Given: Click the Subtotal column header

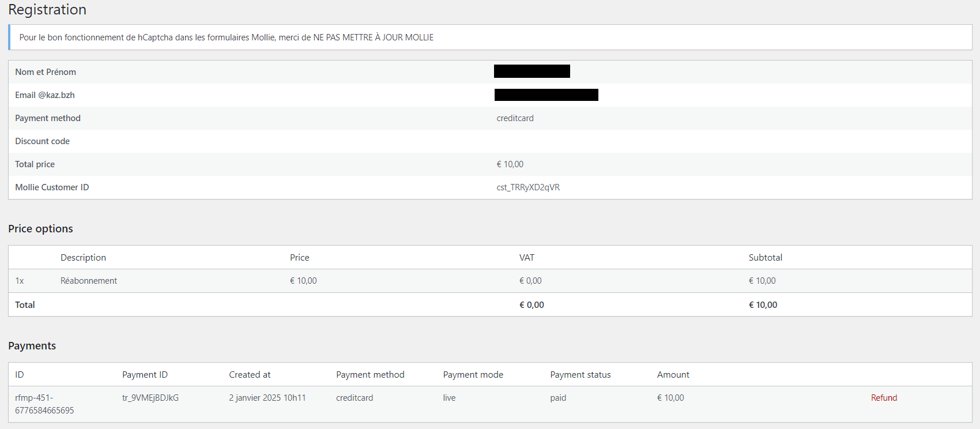Looking at the screenshot, I should point(765,258).
